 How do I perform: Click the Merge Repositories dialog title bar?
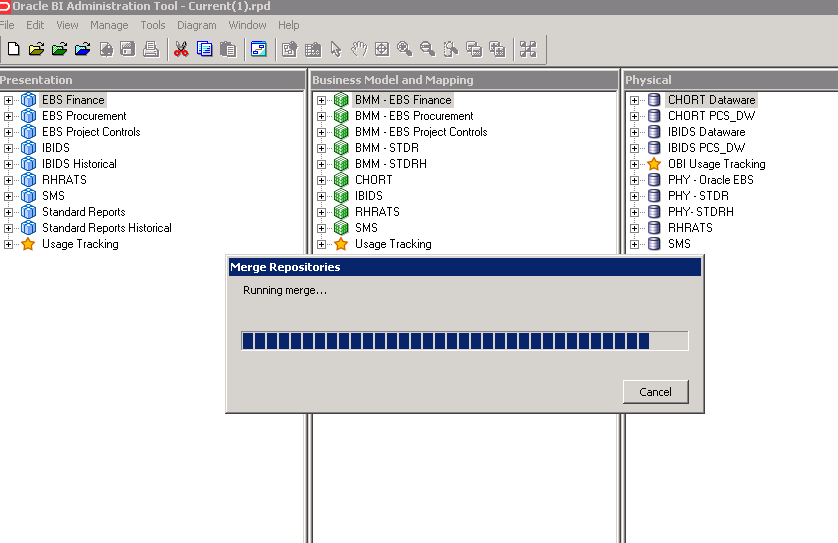464,267
